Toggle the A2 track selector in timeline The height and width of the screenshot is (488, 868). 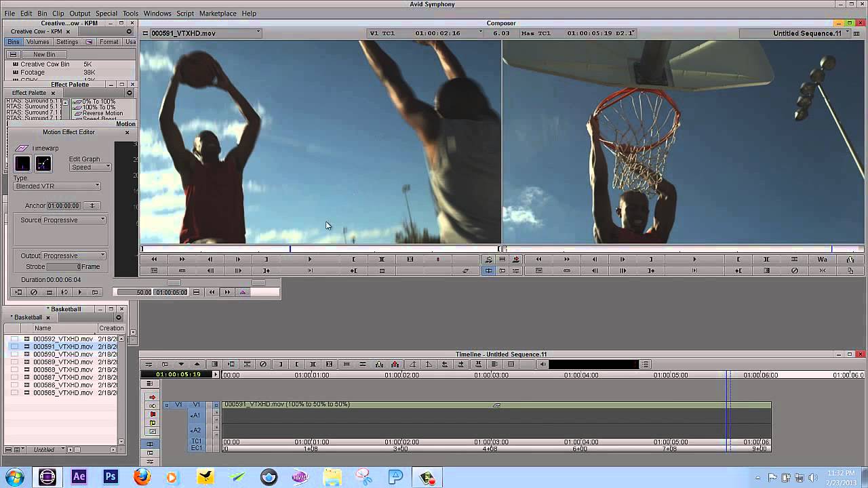point(196,430)
